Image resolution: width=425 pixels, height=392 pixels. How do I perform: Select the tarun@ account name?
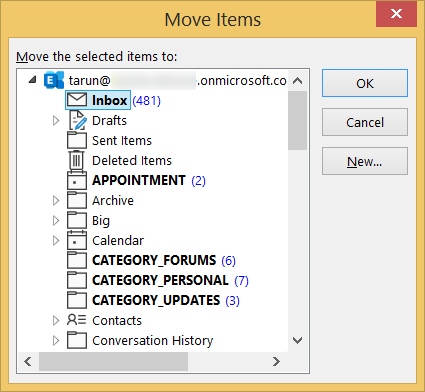pos(177,80)
